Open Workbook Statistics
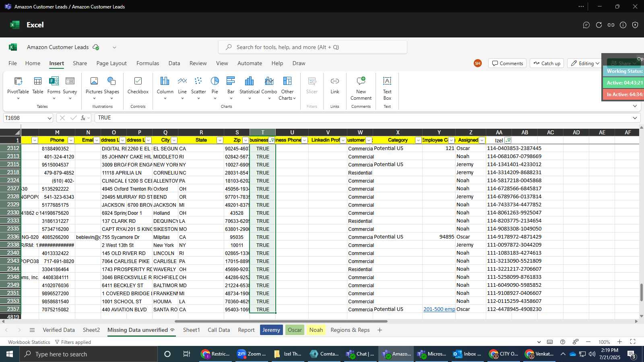 coord(29,342)
